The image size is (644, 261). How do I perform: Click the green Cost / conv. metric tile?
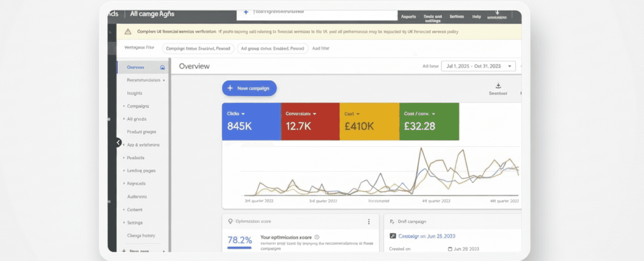(429, 121)
